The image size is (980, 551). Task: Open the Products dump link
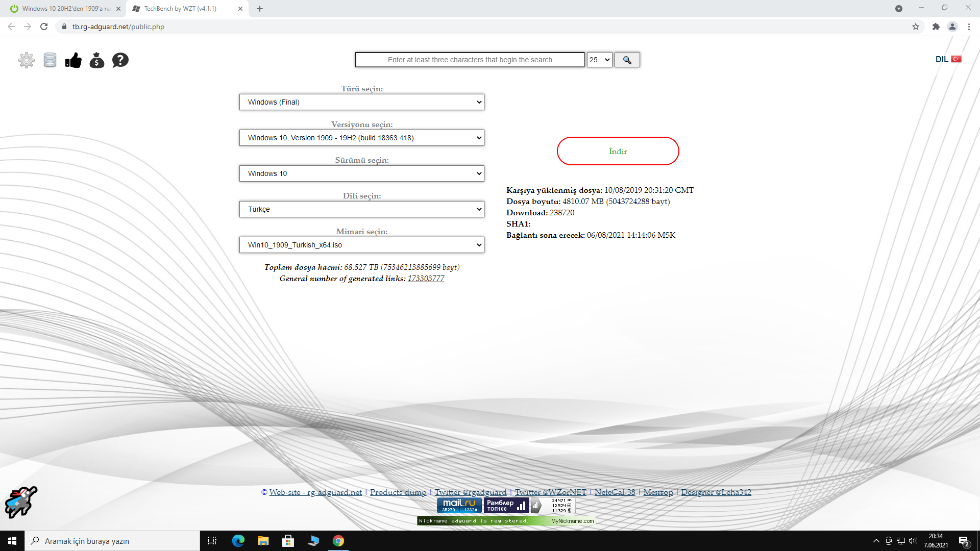point(398,492)
